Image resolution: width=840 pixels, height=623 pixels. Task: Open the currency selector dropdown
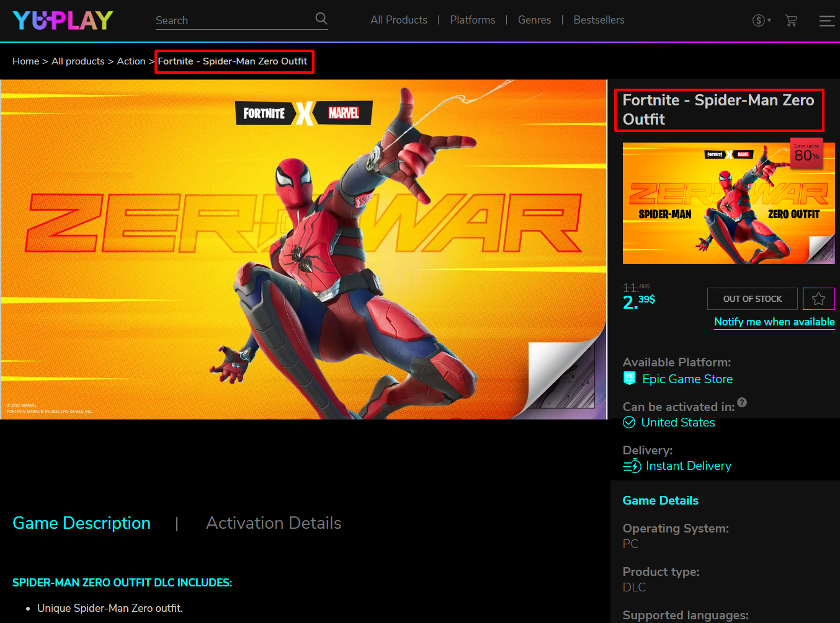pos(762,20)
